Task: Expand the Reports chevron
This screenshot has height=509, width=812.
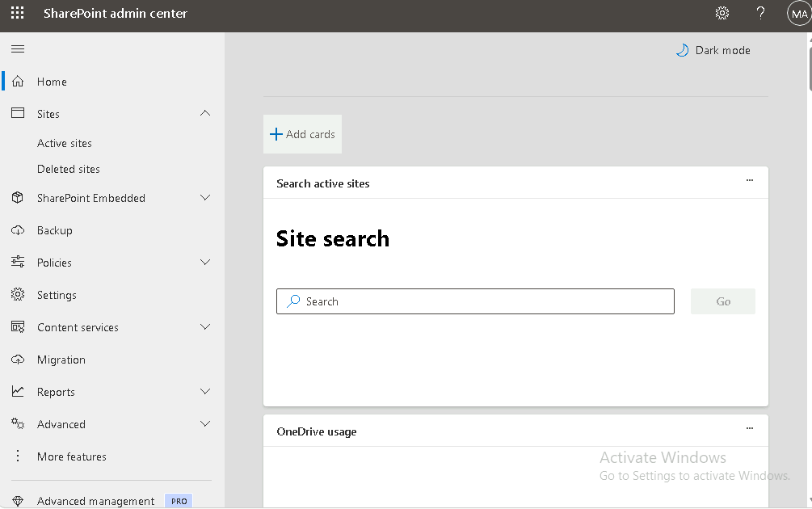Action: [205, 392]
